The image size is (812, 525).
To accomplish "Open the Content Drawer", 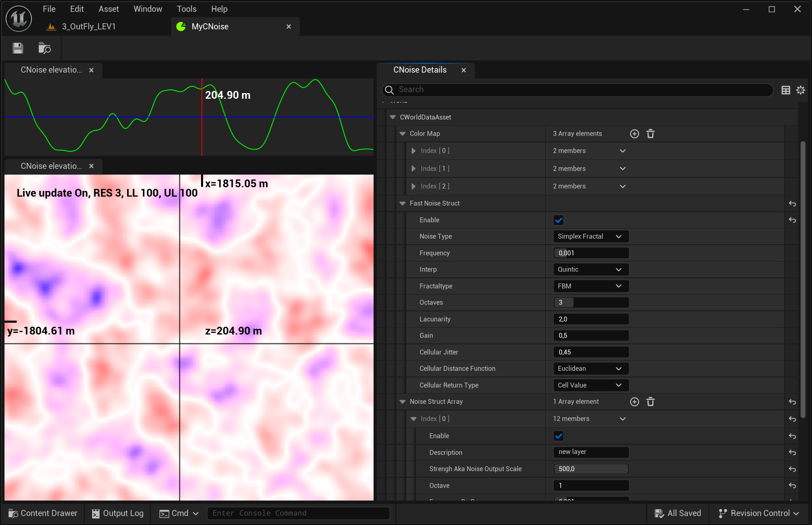I will point(43,513).
